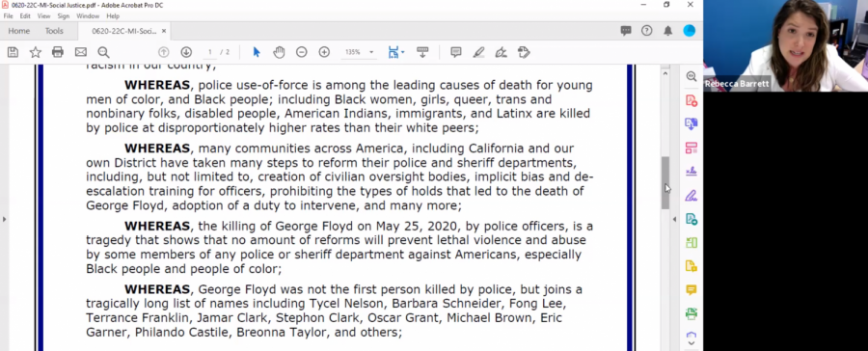
Task: Print the document
Action: click(58, 53)
